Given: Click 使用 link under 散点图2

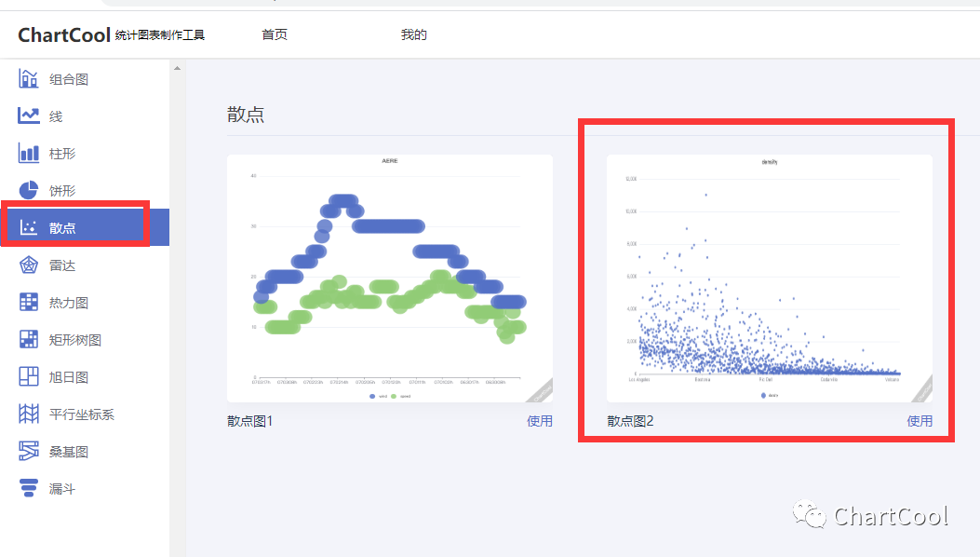Looking at the screenshot, I should tap(920, 421).
